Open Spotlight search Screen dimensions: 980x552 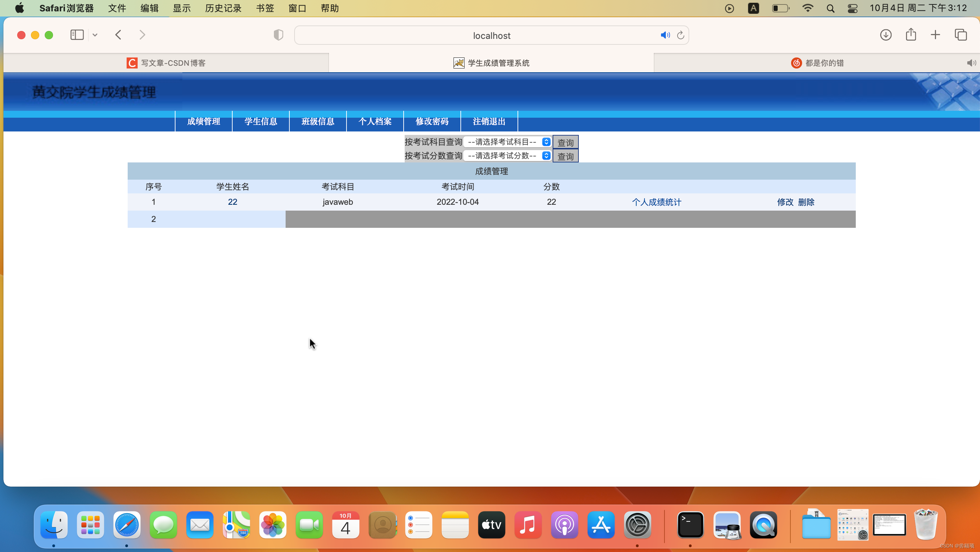830,8
